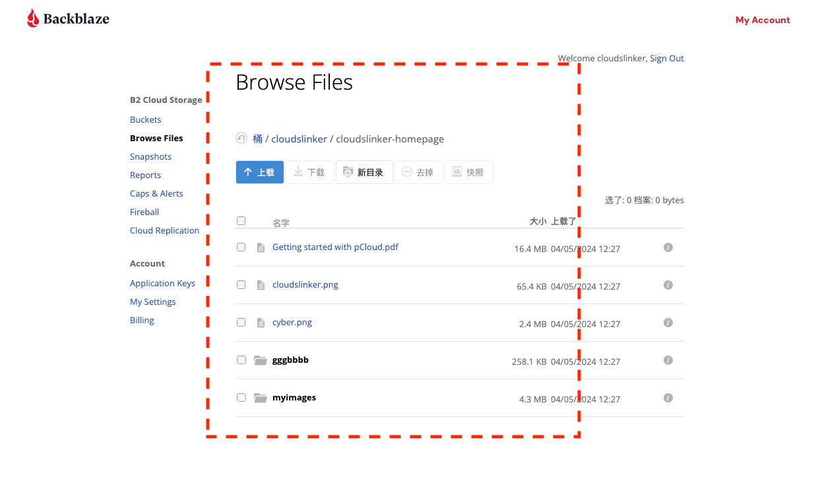Viewport: 814px width, 504px height.
Task: Open Buckets in the sidebar
Action: click(x=145, y=119)
